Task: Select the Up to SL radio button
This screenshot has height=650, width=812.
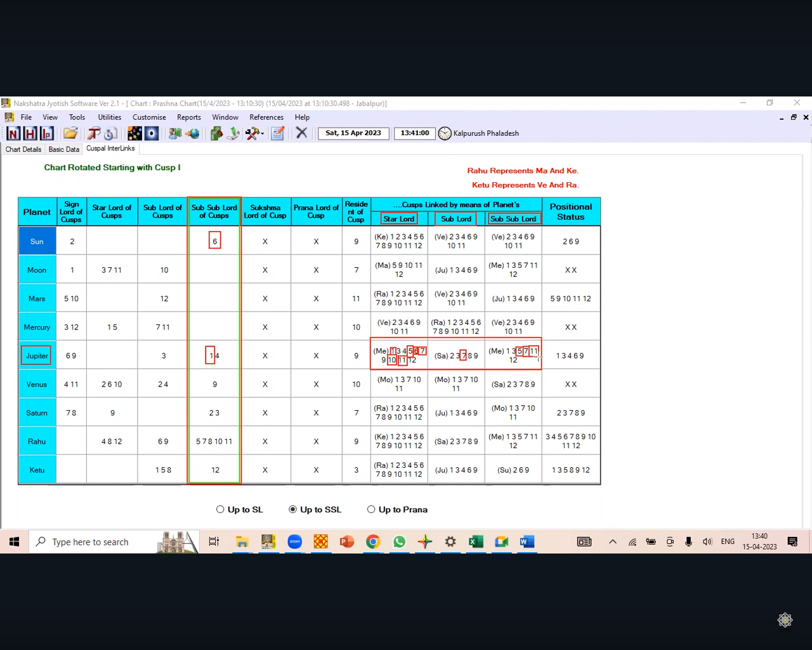Action: (x=220, y=509)
